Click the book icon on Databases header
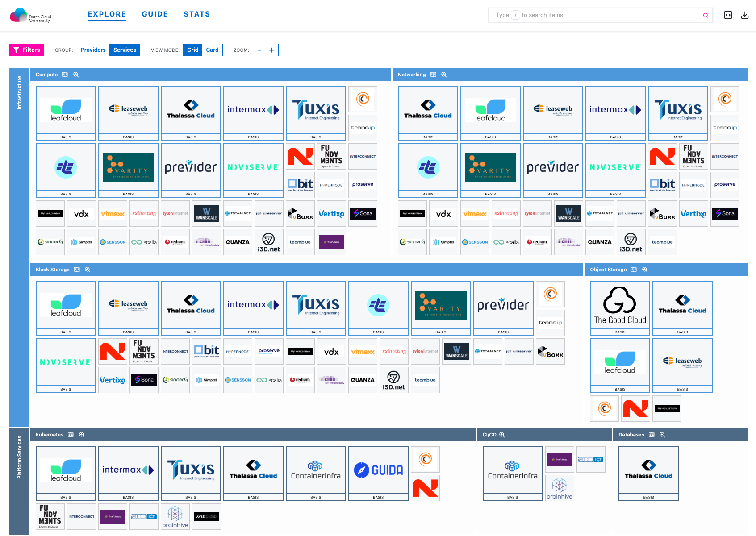The height and width of the screenshot is (536, 756). 652,435
